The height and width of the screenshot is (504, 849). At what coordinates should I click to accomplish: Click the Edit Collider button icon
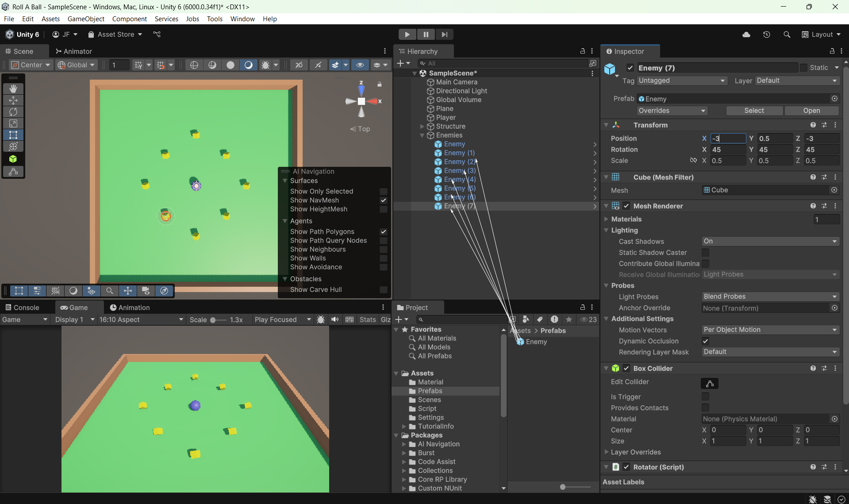(x=709, y=384)
